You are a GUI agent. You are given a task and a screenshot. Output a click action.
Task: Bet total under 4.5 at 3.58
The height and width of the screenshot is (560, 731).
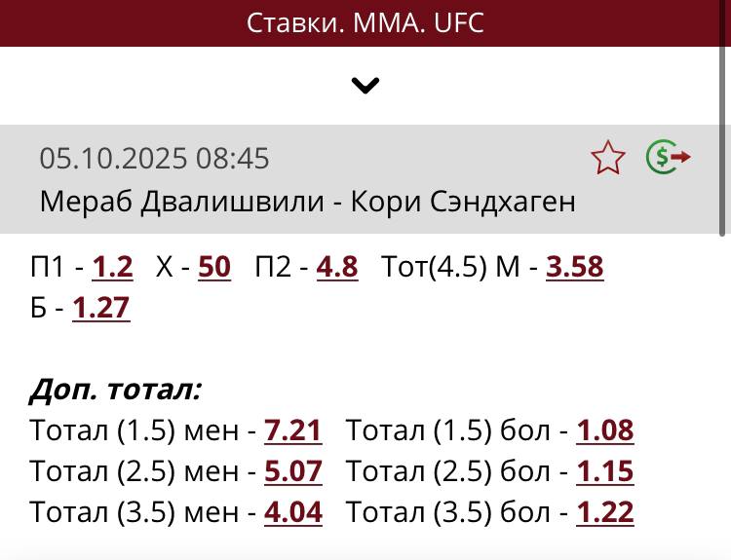click(574, 266)
